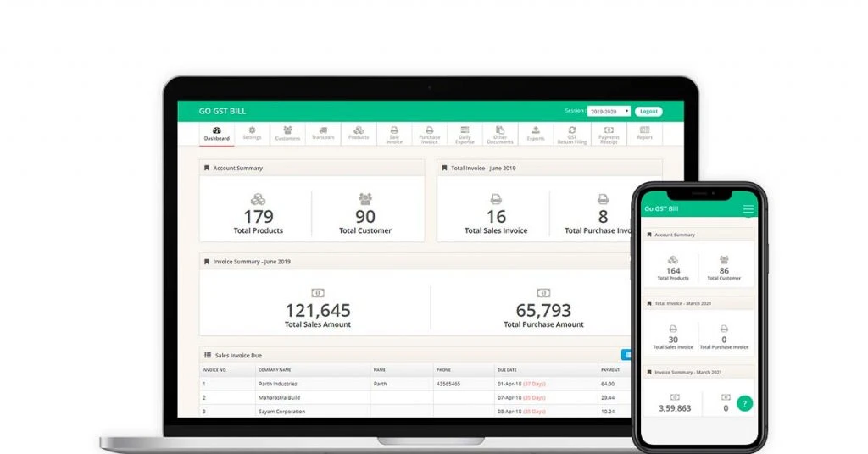Click the Invoice Summary - March 2021 heading on phone
The height and width of the screenshot is (454, 868).
(x=688, y=372)
